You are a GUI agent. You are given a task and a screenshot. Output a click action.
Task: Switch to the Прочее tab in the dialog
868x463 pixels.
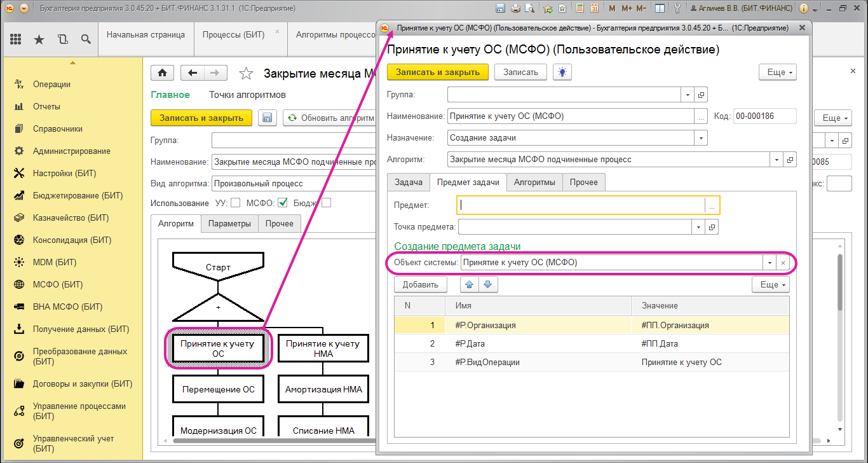click(584, 182)
